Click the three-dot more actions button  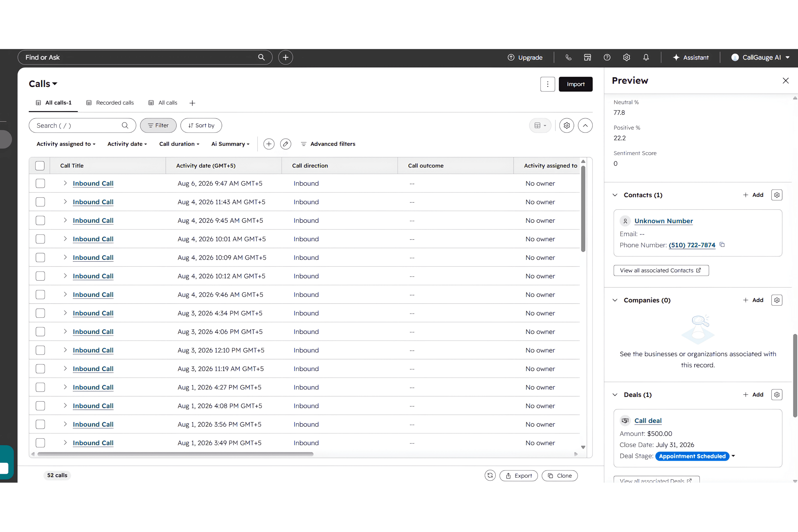click(548, 84)
